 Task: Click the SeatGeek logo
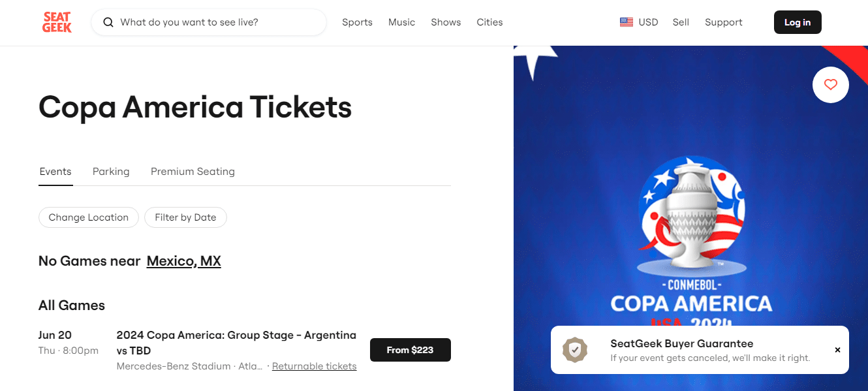point(57,22)
